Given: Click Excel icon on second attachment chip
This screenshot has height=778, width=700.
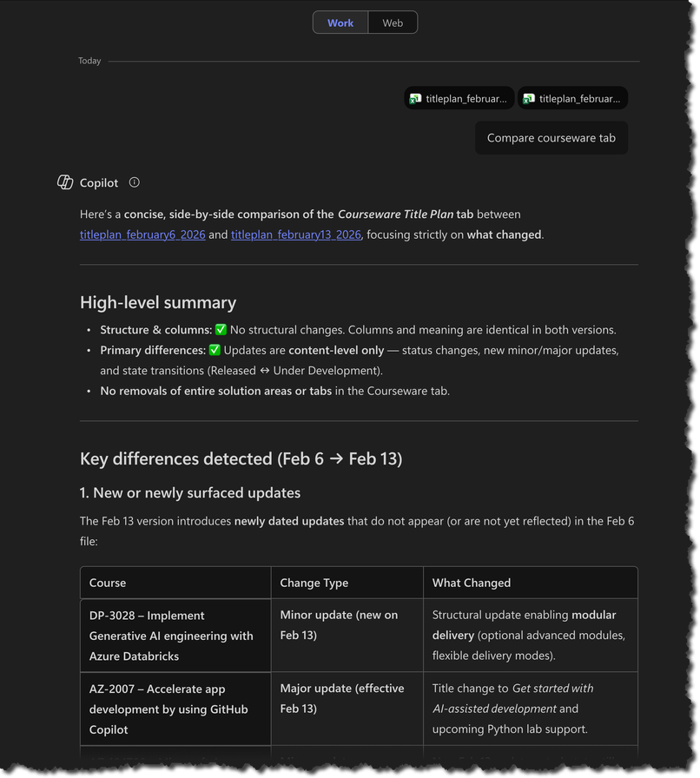Looking at the screenshot, I should (529, 99).
